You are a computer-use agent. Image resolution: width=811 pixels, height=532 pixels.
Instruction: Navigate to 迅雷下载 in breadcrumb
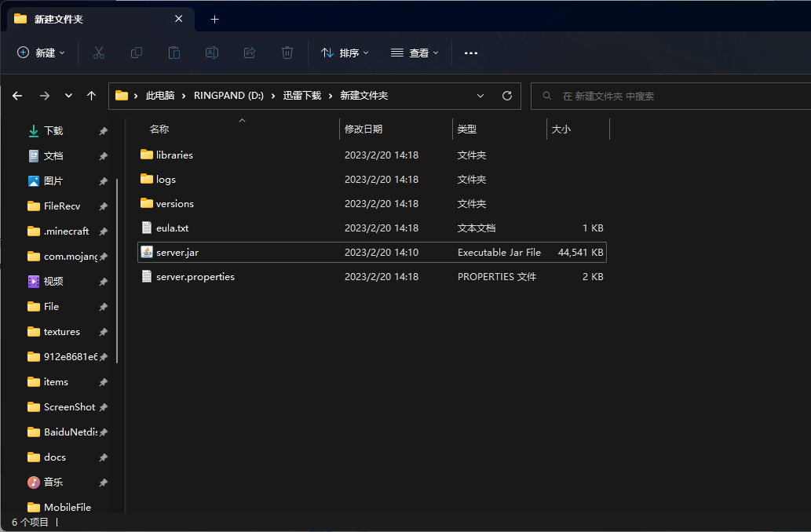302,96
